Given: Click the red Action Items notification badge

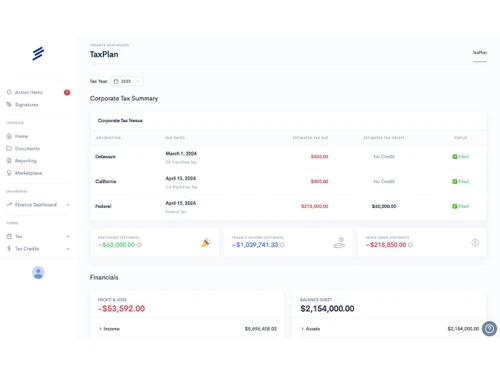Looking at the screenshot, I should click(67, 92).
